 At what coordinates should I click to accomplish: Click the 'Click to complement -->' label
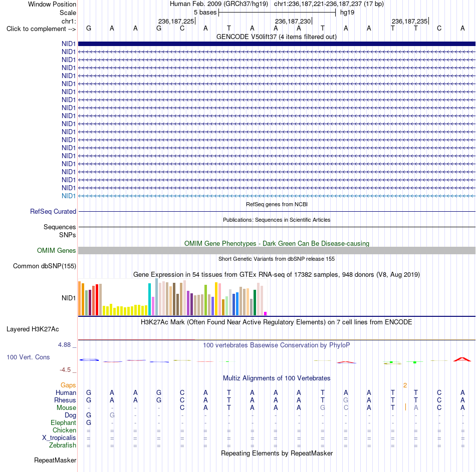(x=41, y=29)
